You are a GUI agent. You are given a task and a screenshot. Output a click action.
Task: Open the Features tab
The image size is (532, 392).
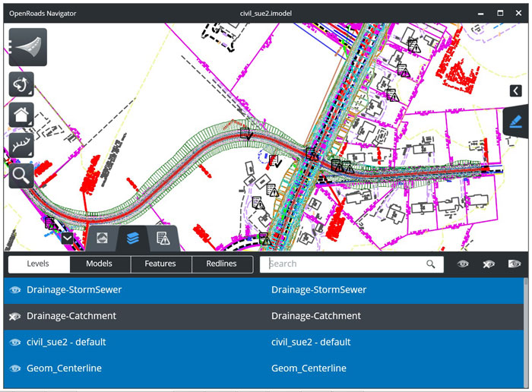(160, 264)
